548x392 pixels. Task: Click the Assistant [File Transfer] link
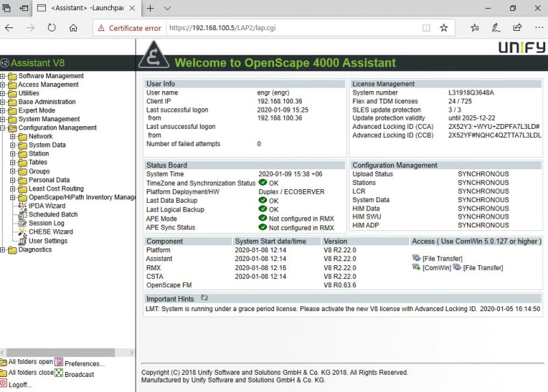tap(443, 258)
